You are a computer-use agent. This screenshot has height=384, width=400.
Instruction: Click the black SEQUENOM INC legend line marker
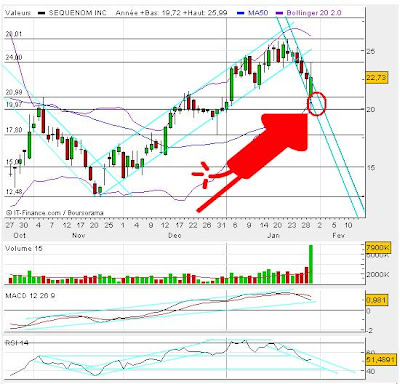click(x=42, y=13)
